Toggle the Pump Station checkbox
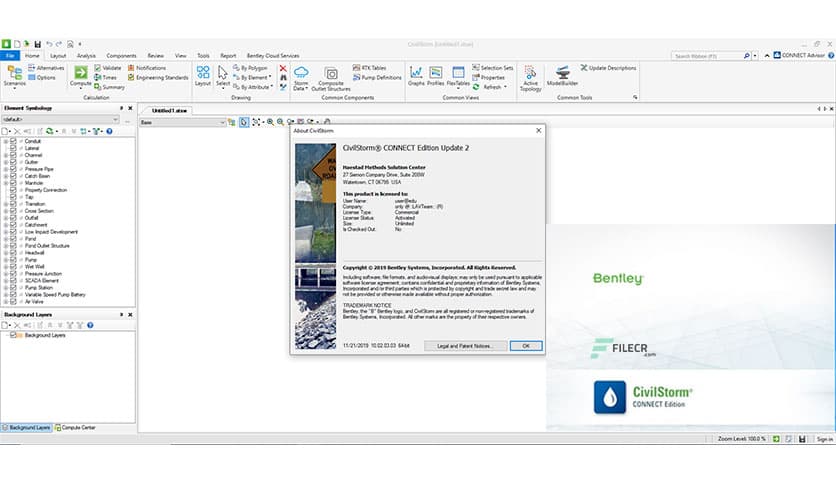The image size is (836, 484). (x=13, y=287)
